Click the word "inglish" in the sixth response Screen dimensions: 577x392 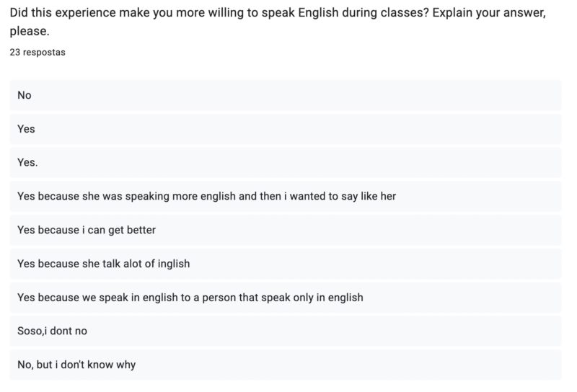coord(172,264)
